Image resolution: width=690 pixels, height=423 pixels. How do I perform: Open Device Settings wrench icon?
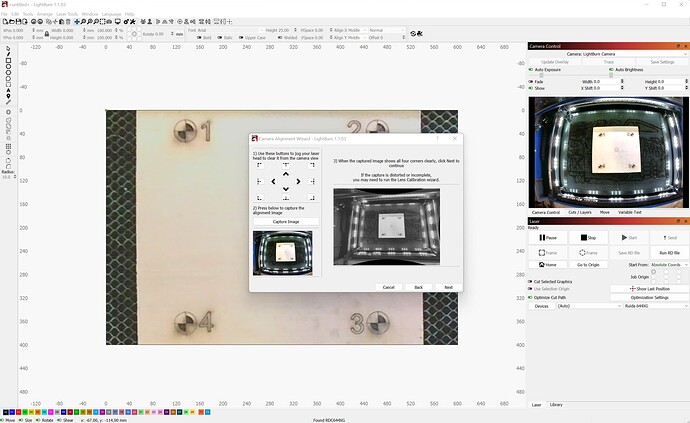(x=132, y=21)
